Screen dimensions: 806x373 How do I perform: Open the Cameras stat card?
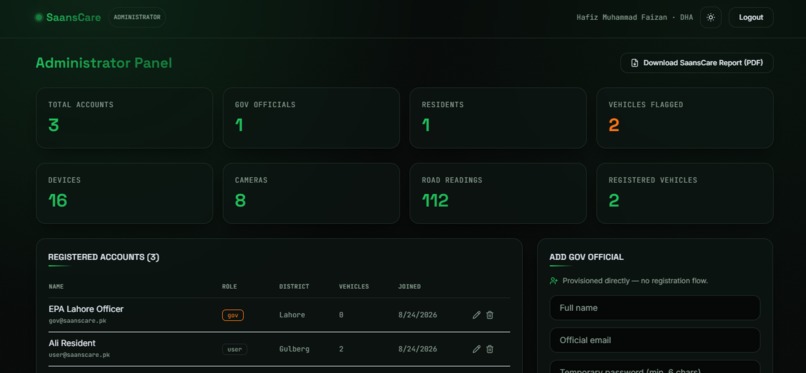(x=311, y=193)
